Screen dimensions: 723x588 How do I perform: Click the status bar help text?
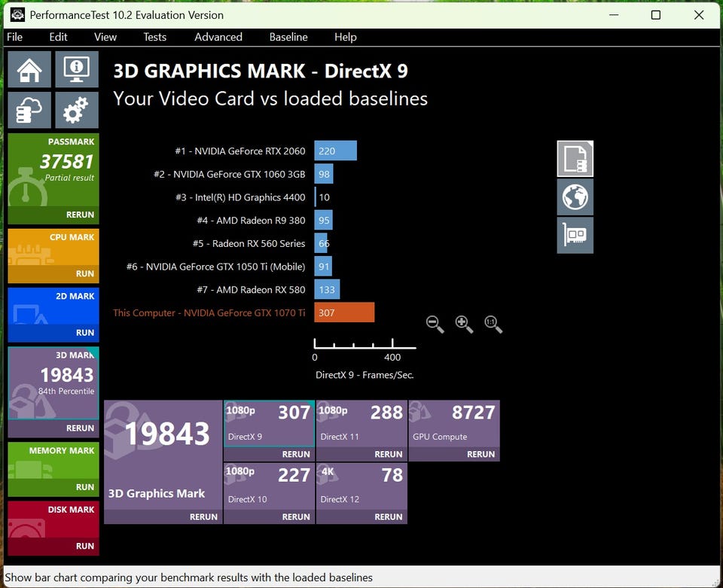click(188, 577)
